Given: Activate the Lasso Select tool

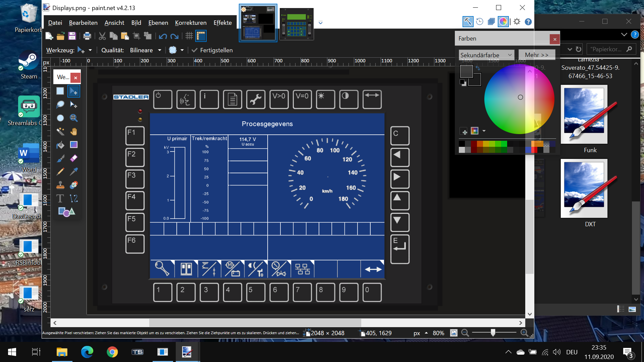Looking at the screenshot, I should [60, 104].
